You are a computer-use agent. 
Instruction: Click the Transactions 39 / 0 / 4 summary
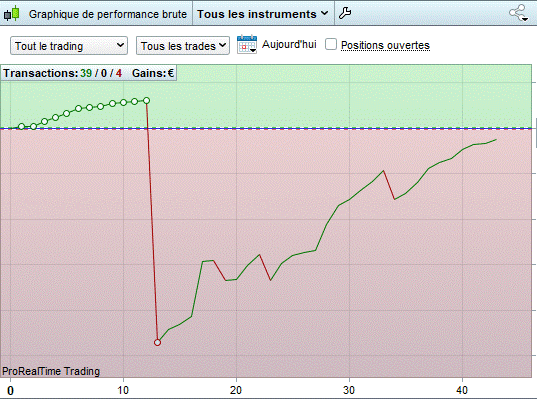pyautogui.click(x=63, y=73)
